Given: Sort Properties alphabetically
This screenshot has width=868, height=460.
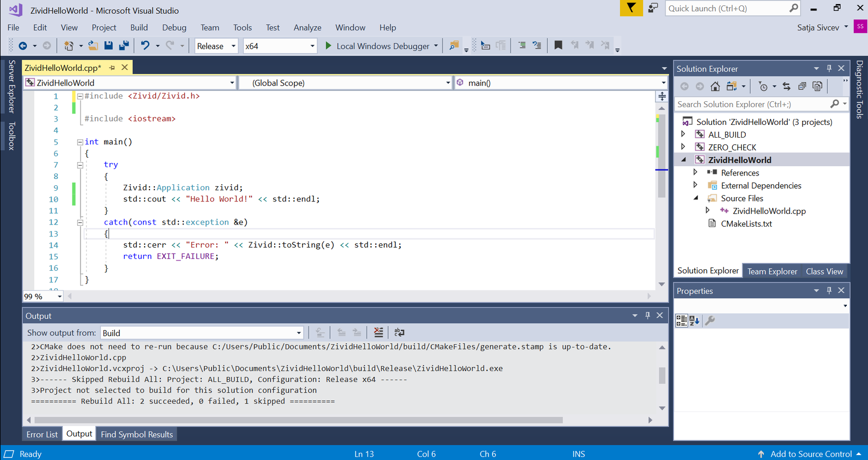Looking at the screenshot, I should (694, 321).
